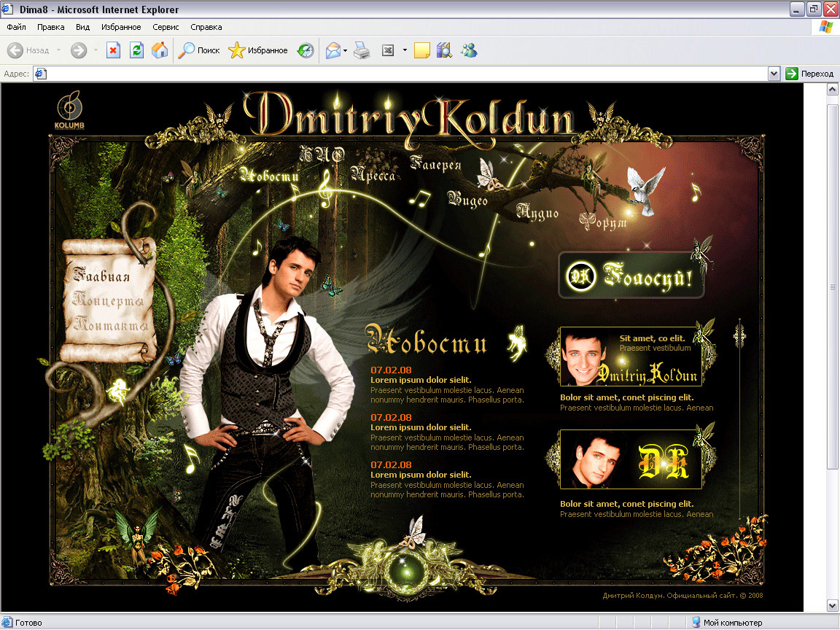Open the Файл menu
The height and width of the screenshot is (630, 840).
[x=16, y=27]
